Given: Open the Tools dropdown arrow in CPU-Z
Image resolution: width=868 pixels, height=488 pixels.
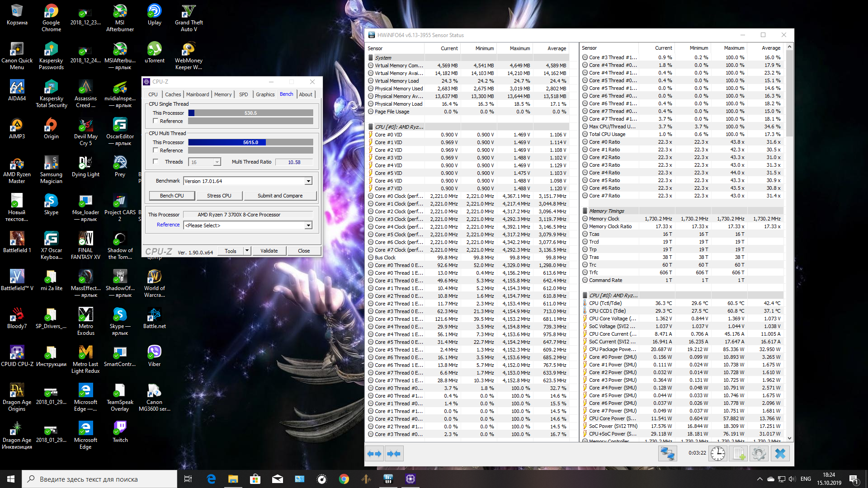Looking at the screenshot, I should (247, 251).
